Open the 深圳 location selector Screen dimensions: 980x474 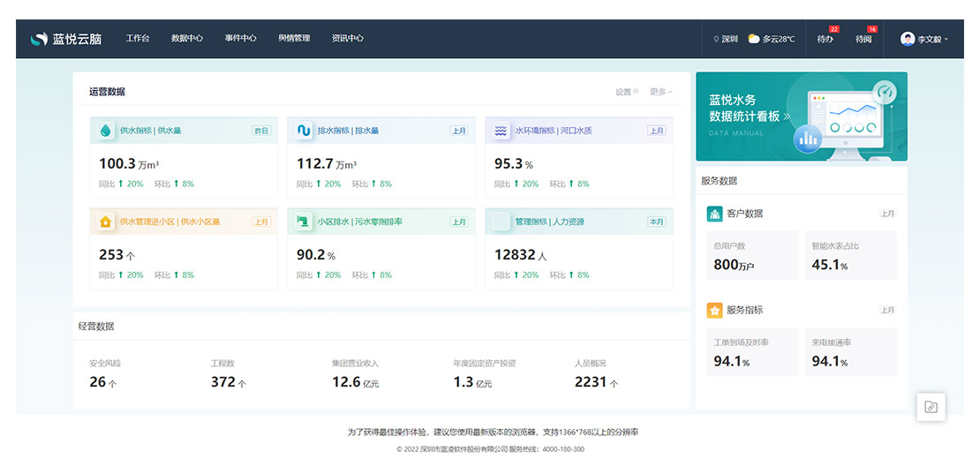pos(726,39)
